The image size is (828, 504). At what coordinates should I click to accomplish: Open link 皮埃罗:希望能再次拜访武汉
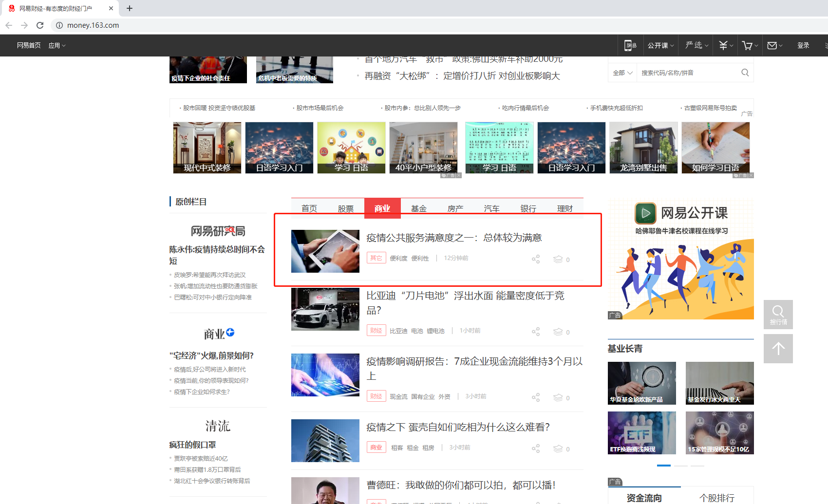(210, 275)
